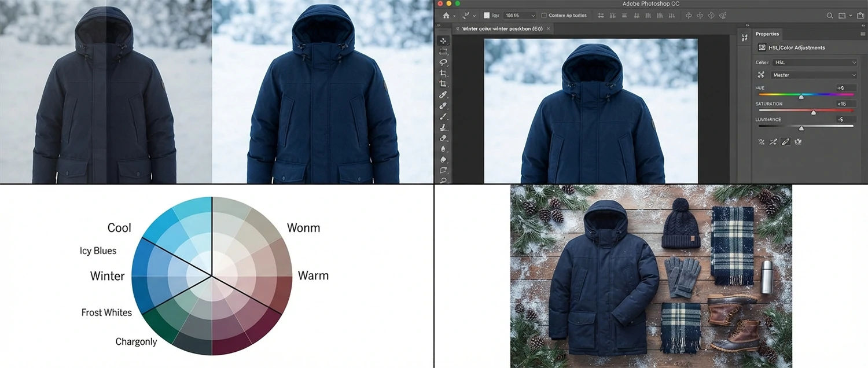Click the highlighted eyedropper below Luminance slider
Viewport: 868px width, 368px height.
(785, 142)
